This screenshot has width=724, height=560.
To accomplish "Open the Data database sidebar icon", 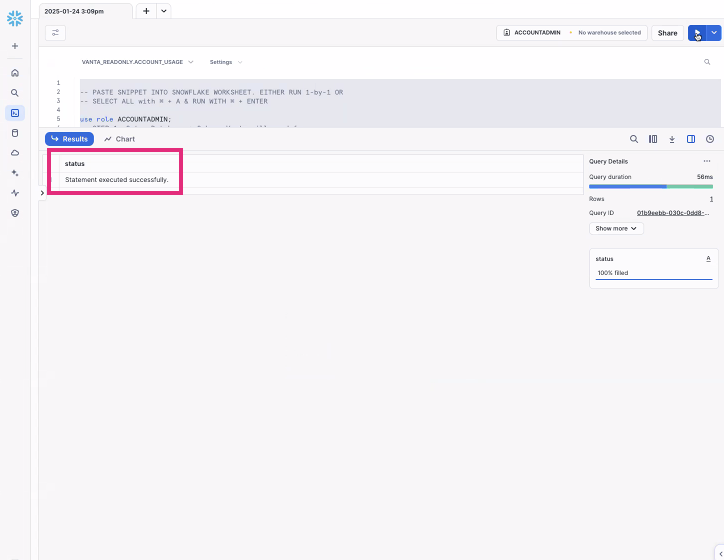I will [x=15, y=133].
